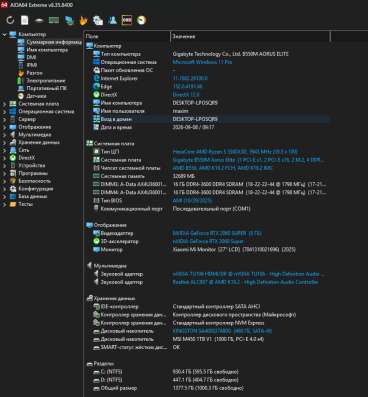Start the flame stability test toolbar icon

coord(83,20)
